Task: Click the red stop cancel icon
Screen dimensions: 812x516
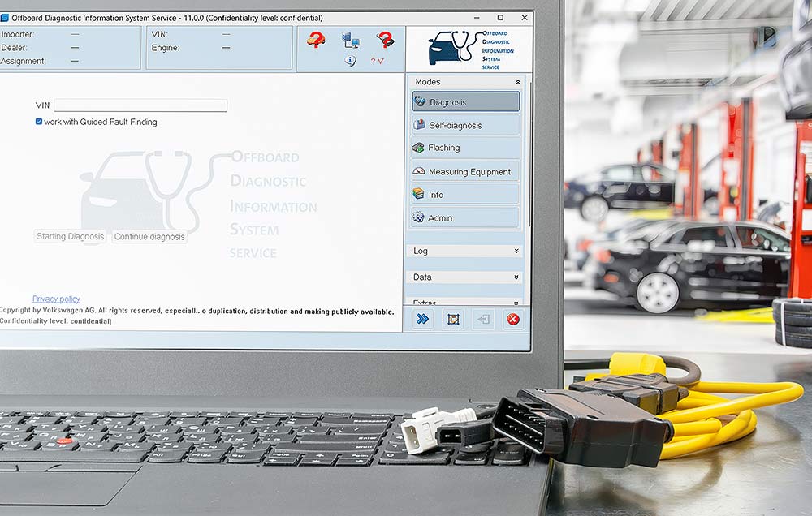Action: pos(513,319)
